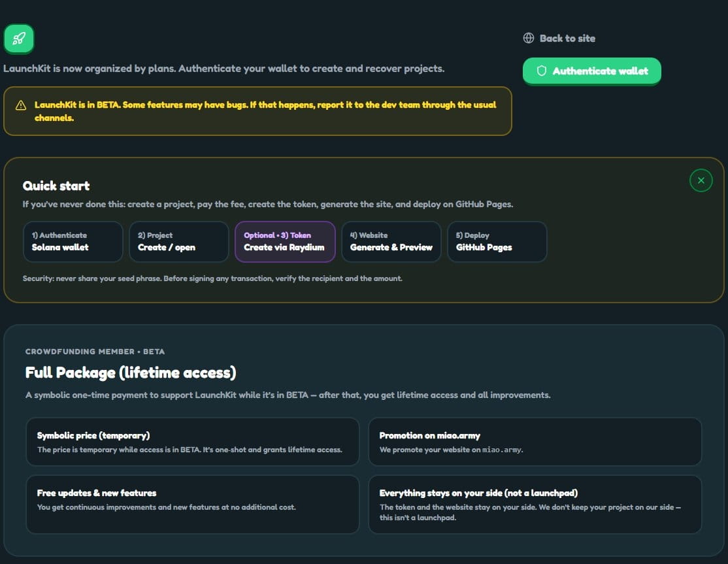Open optional step 3 Create via Raydium
The image size is (728, 564).
pyautogui.click(x=284, y=241)
